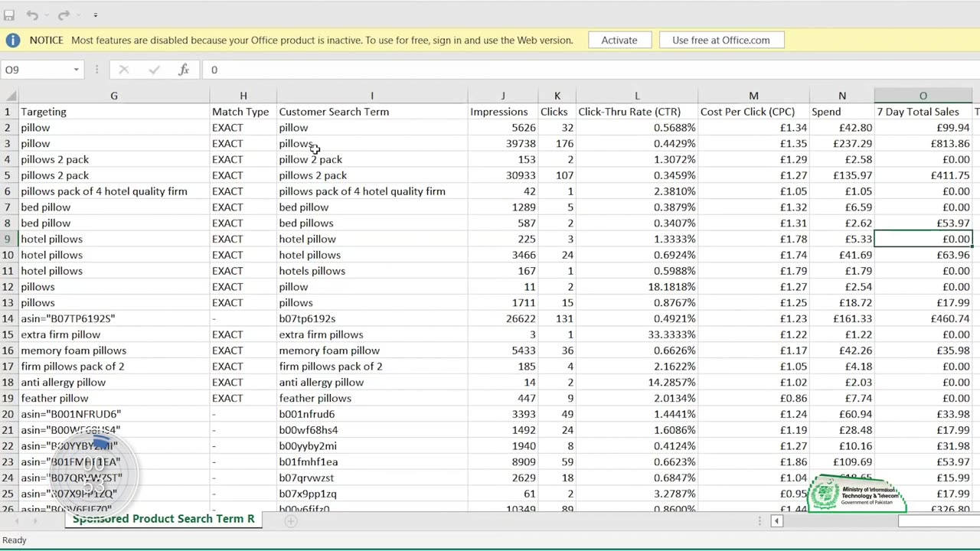Click the Insert Function fx icon
Screen dimensions: 980x551
pos(184,70)
